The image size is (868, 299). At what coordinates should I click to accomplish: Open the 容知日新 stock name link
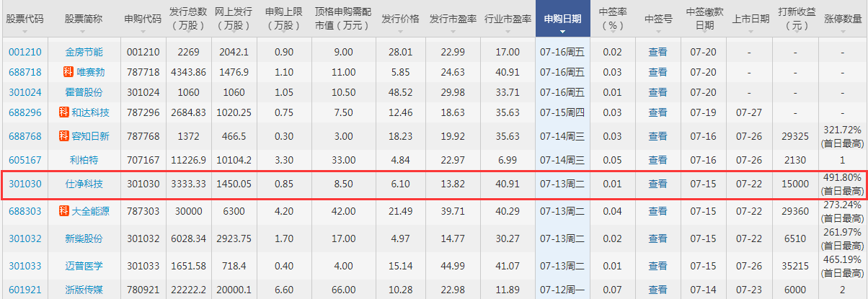[x=89, y=136]
